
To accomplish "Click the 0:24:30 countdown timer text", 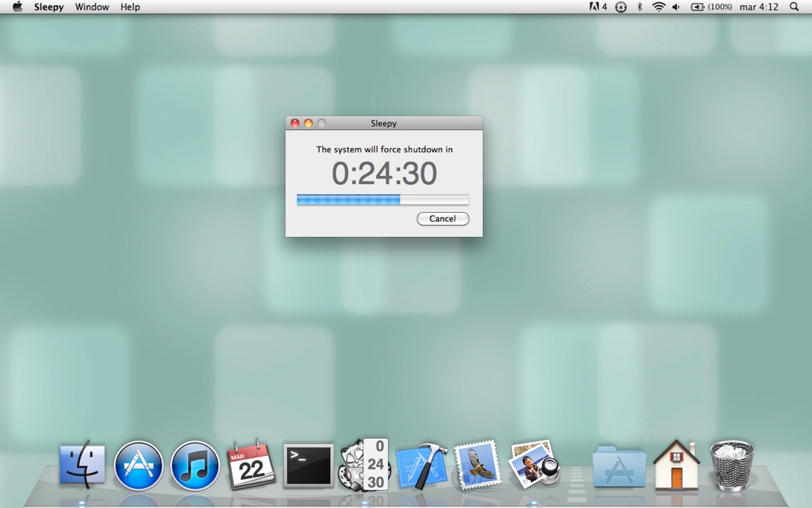I will tap(385, 173).
